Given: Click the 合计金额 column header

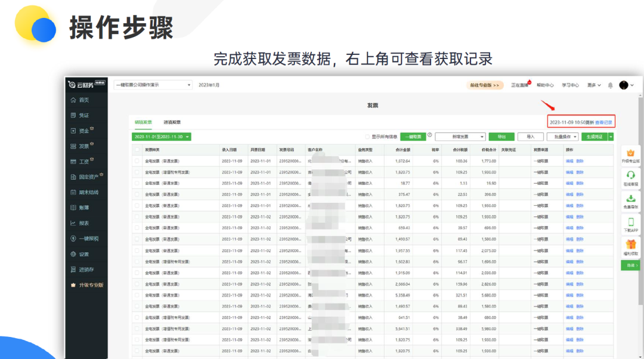Looking at the screenshot, I should pos(402,150).
